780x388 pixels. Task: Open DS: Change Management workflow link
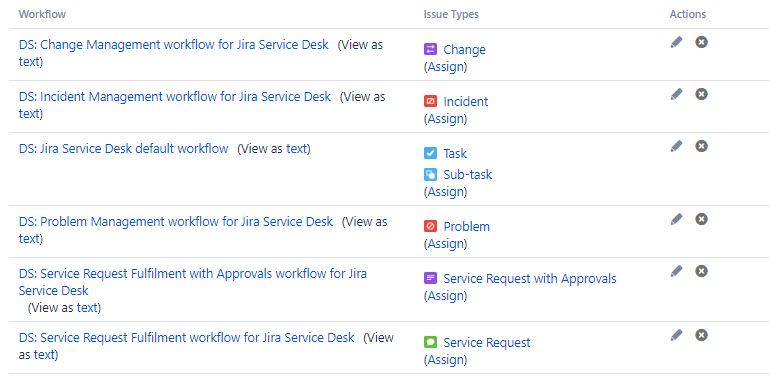coord(174,45)
